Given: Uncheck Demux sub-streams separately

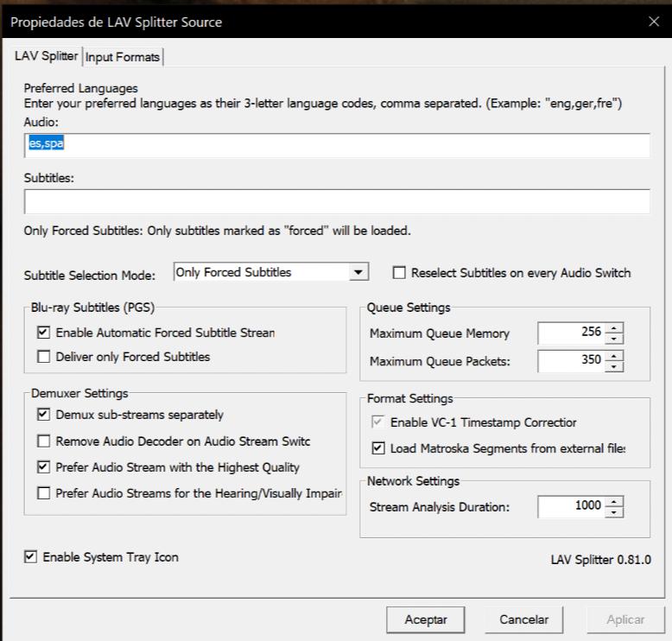Looking at the screenshot, I should click(44, 416).
